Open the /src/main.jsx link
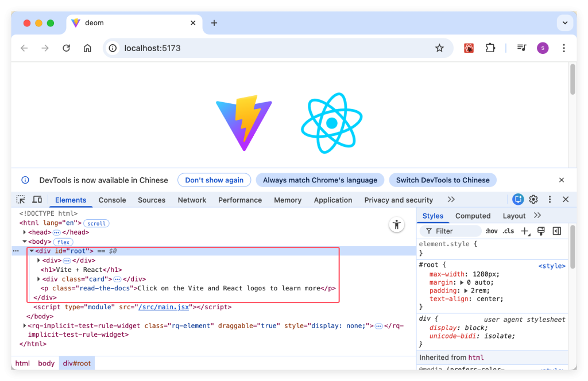588x381 pixels. [164, 307]
